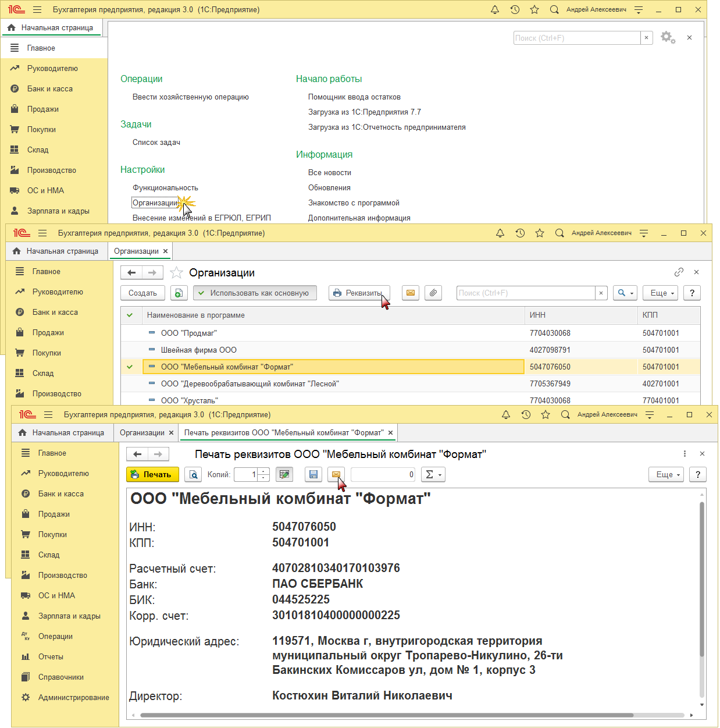Click Наименование в программе column header

pyautogui.click(x=333, y=315)
